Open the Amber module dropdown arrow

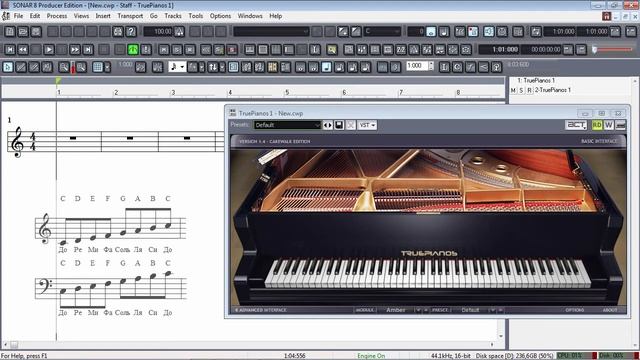click(418, 310)
